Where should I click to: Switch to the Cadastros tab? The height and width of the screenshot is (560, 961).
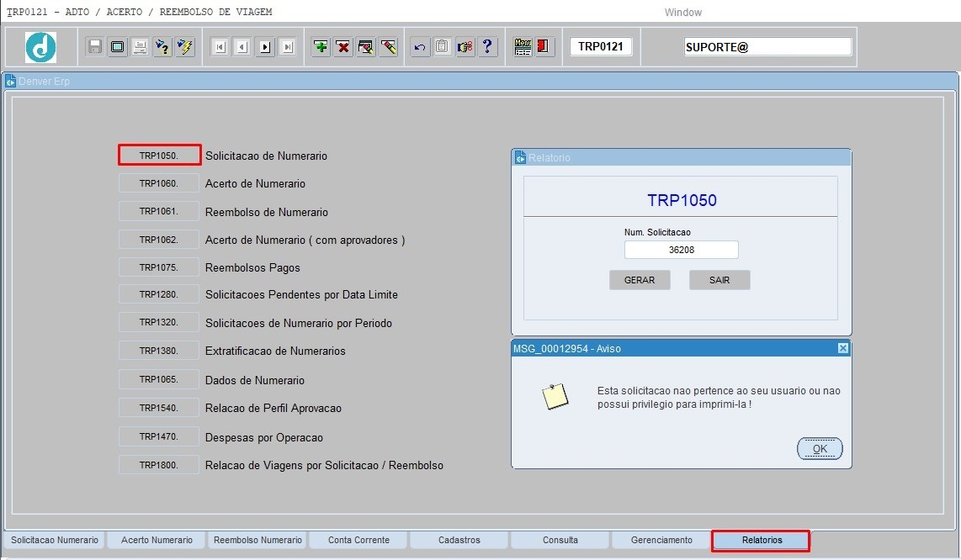(459, 540)
